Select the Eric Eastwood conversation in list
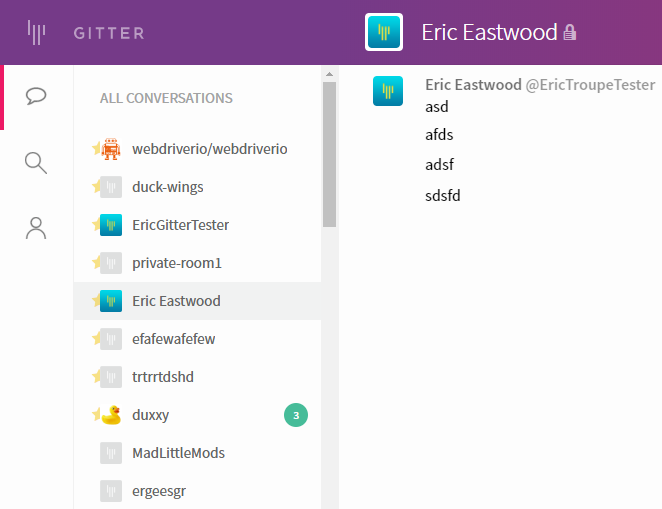This screenshot has height=509, width=662. [197, 301]
